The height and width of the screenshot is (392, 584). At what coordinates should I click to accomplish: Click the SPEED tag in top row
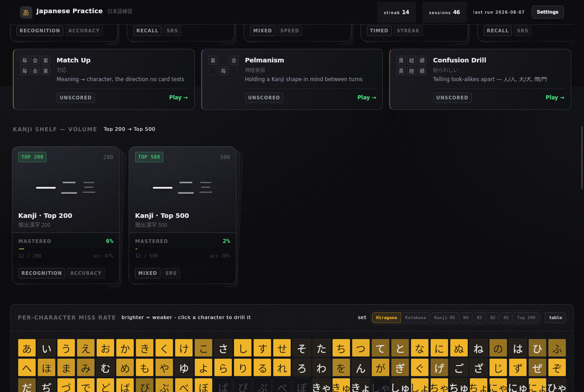(x=290, y=31)
